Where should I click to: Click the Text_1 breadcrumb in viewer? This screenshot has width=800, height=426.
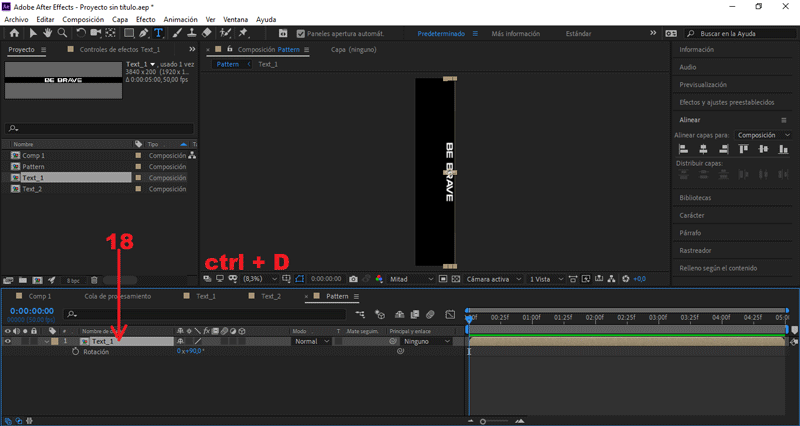(x=268, y=64)
